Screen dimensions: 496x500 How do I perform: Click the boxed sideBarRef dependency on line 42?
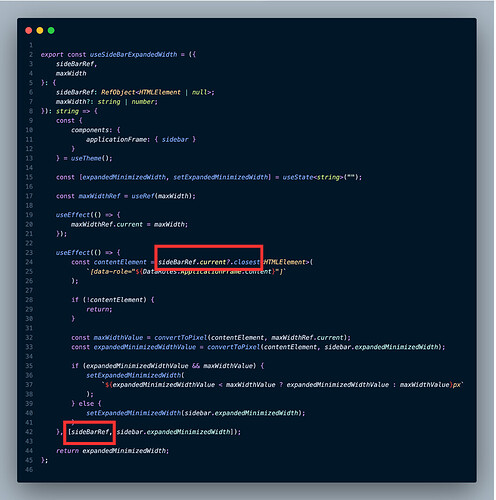click(89, 432)
